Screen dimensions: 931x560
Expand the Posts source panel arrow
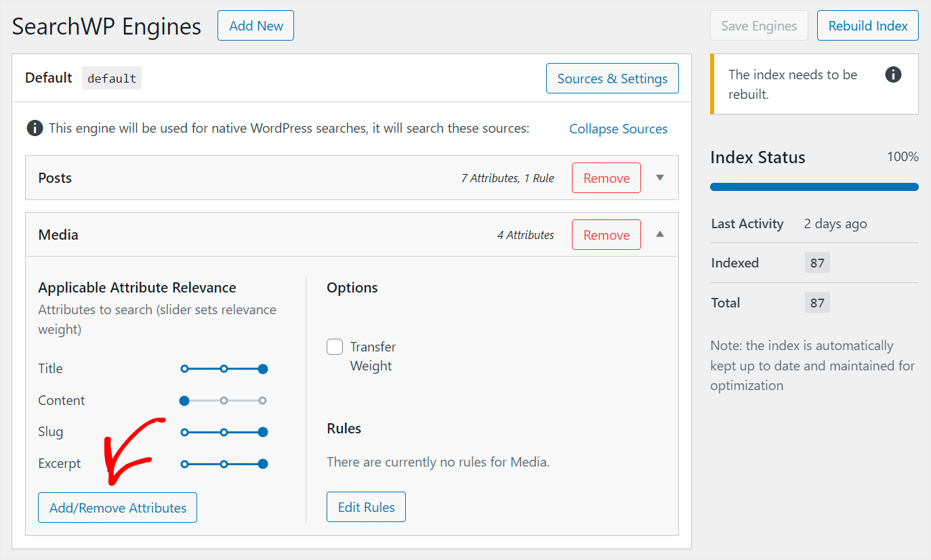pos(660,177)
